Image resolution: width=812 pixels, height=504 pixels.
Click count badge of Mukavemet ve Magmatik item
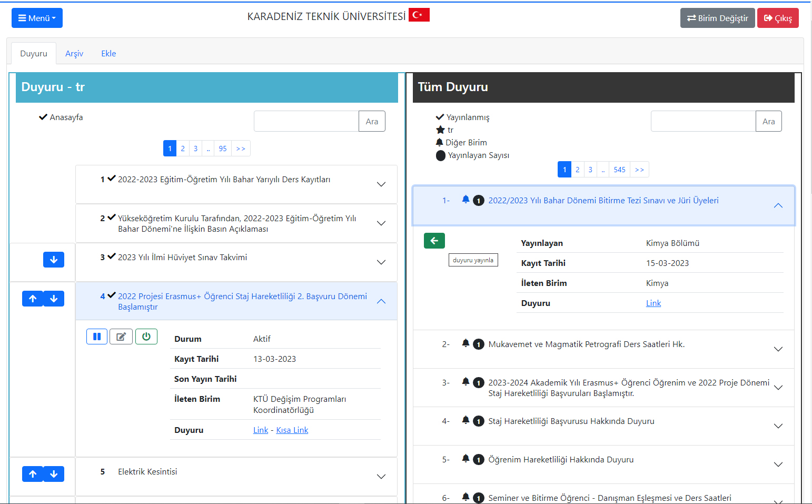479,344
